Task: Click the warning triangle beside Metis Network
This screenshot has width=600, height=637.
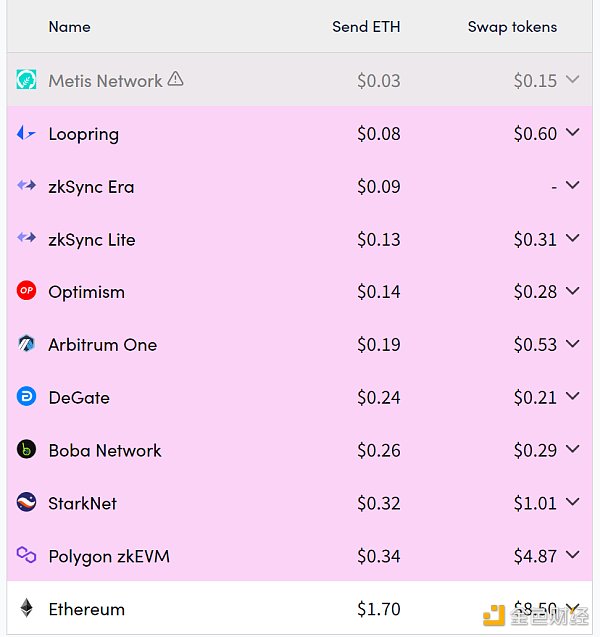Action: click(x=176, y=79)
